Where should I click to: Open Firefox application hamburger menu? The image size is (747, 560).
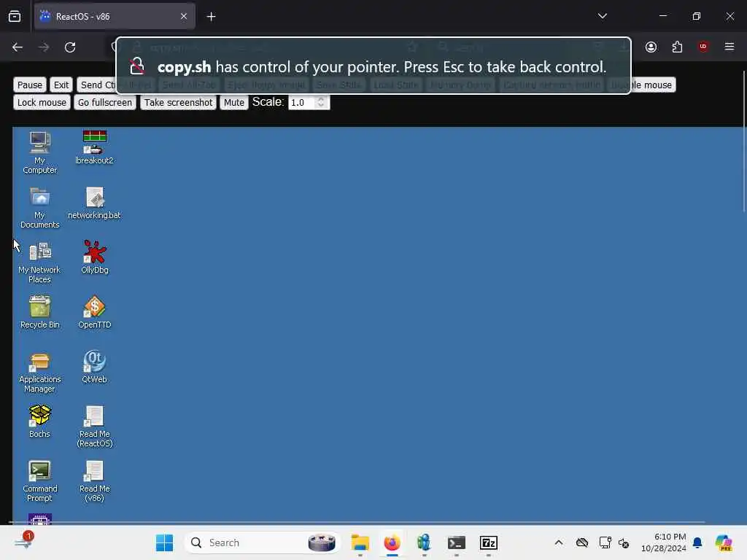click(729, 47)
